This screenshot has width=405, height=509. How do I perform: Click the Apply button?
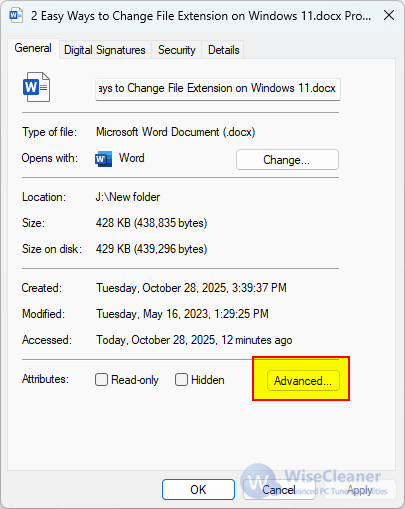pyautogui.click(x=360, y=489)
